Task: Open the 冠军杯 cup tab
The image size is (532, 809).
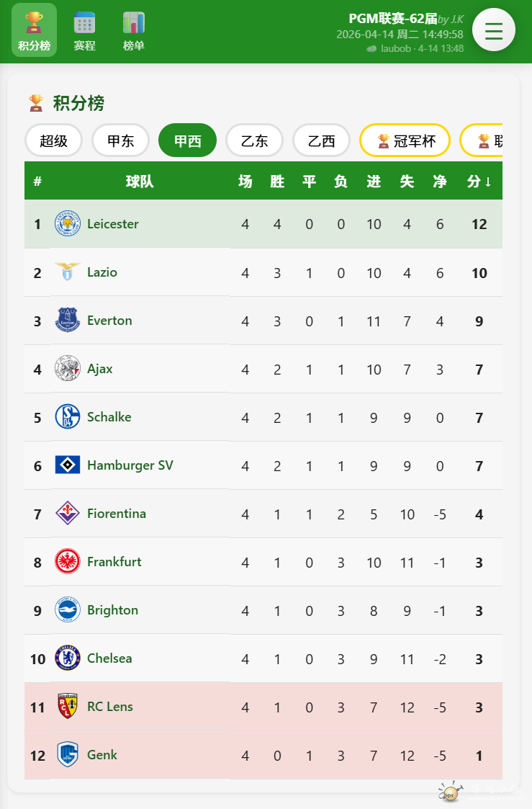Action: [405, 140]
